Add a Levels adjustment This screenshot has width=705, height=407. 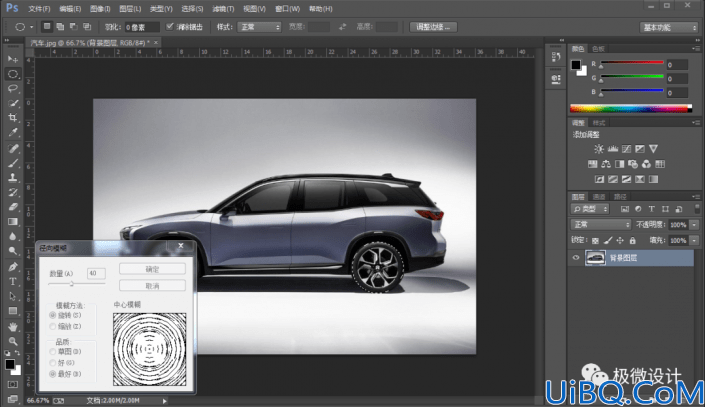(x=613, y=149)
